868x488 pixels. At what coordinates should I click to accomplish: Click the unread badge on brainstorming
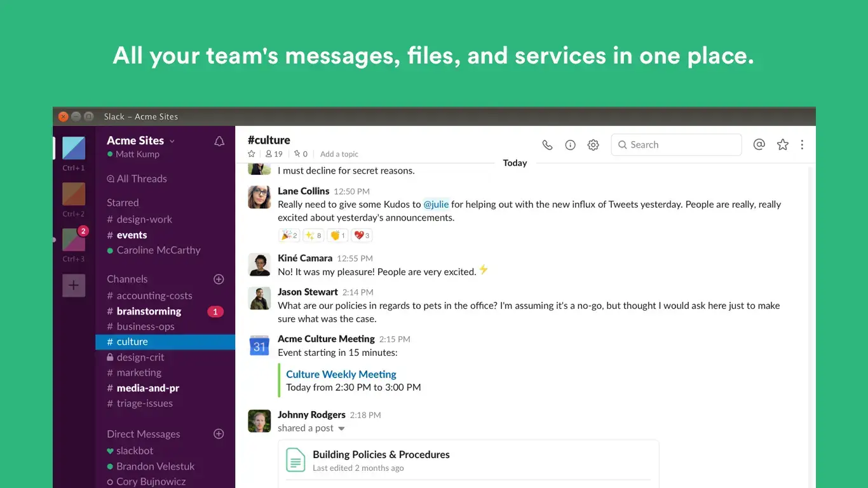tap(215, 311)
